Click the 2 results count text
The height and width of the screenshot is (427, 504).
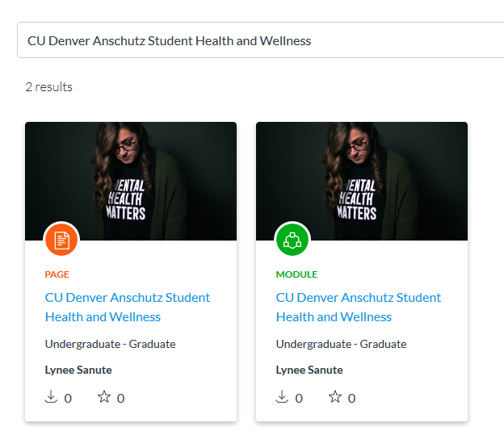point(48,86)
